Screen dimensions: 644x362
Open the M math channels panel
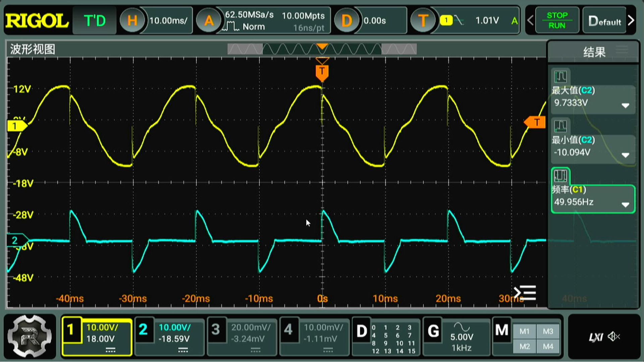click(501, 330)
